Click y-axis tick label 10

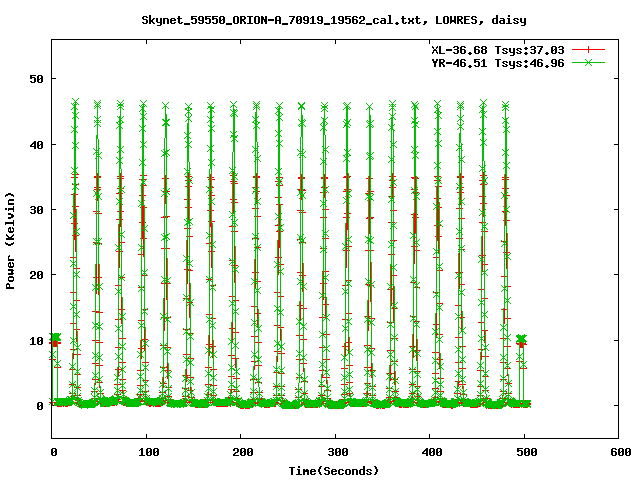36,341
